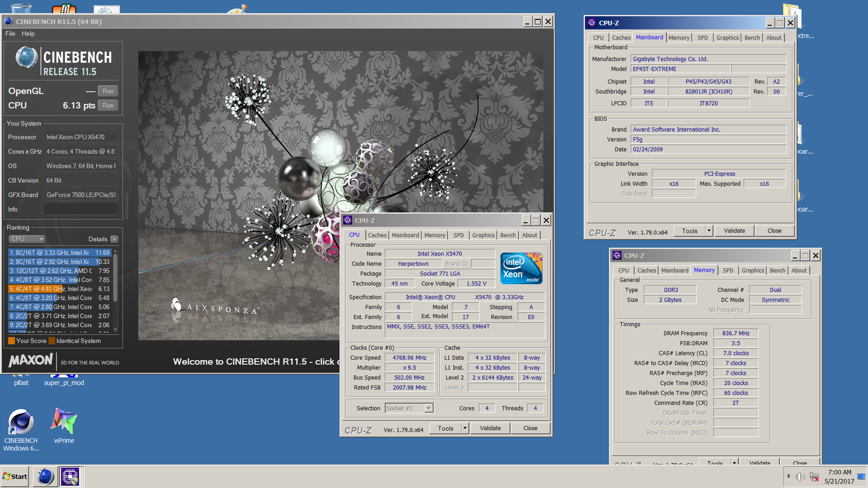Click the show desktop flag icon
Viewport: 868px width, 488px height.
point(861,476)
